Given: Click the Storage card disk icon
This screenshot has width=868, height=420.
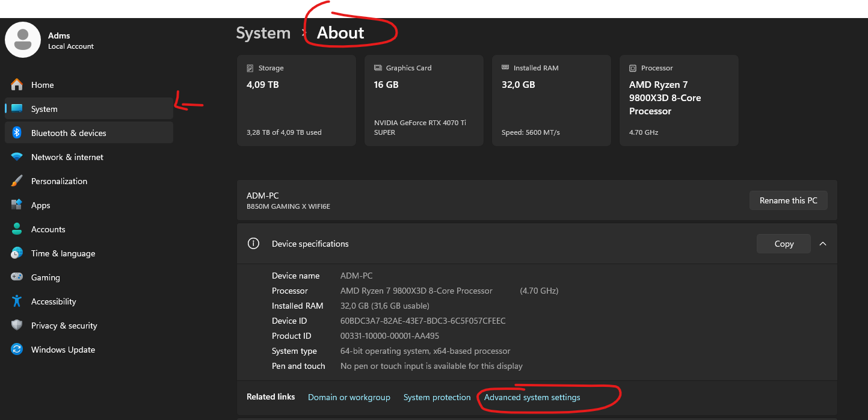Looking at the screenshot, I should pyautogui.click(x=250, y=68).
